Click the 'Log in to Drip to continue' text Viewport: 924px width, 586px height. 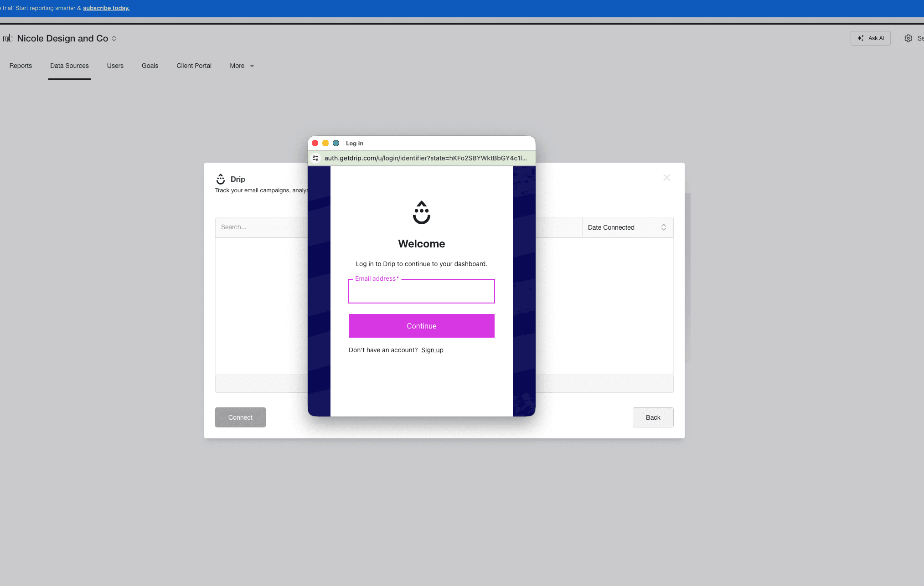421,264
